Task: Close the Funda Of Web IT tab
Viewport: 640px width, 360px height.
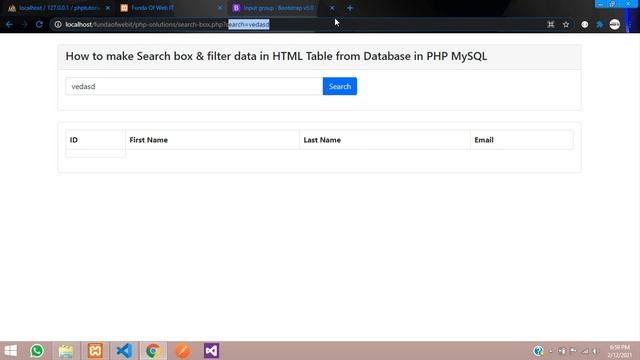Action: (x=220, y=8)
